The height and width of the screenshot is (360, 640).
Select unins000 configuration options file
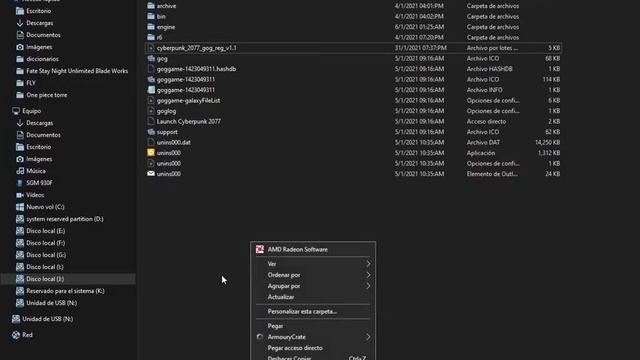pyautogui.click(x=169, y=163)
